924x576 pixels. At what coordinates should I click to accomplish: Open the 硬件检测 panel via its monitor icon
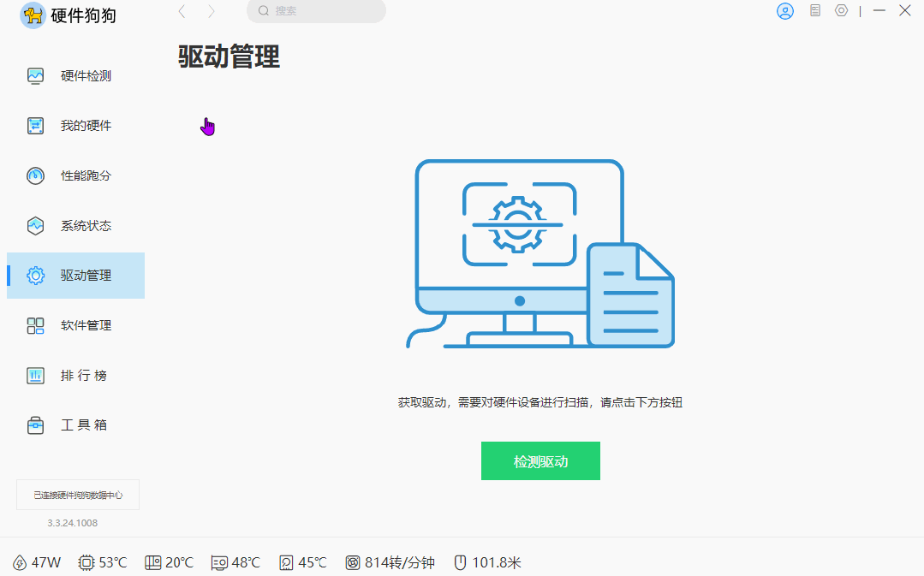point(34,75)
